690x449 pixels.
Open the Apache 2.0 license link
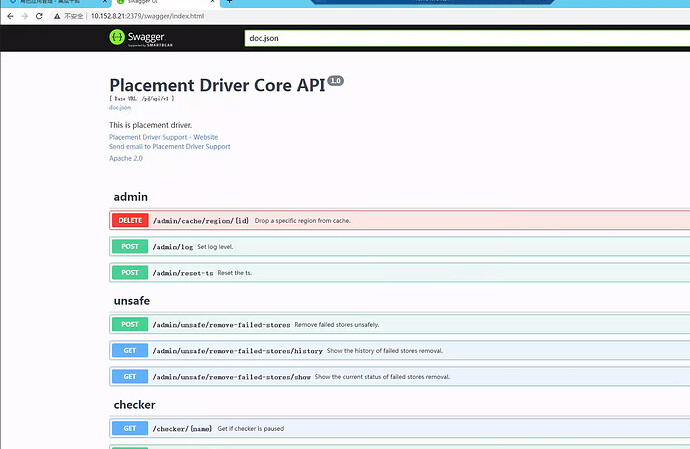(x=126, y=158)
